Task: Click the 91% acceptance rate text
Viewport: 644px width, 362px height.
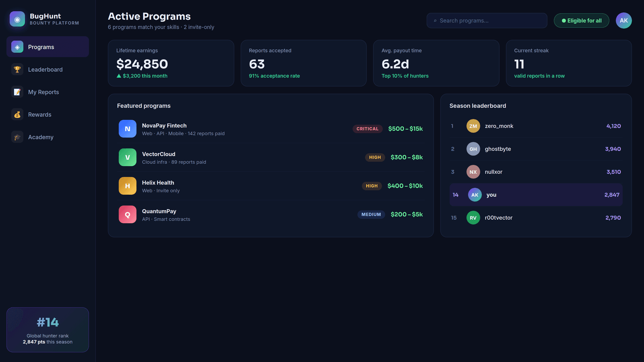Action: (275, 76)
